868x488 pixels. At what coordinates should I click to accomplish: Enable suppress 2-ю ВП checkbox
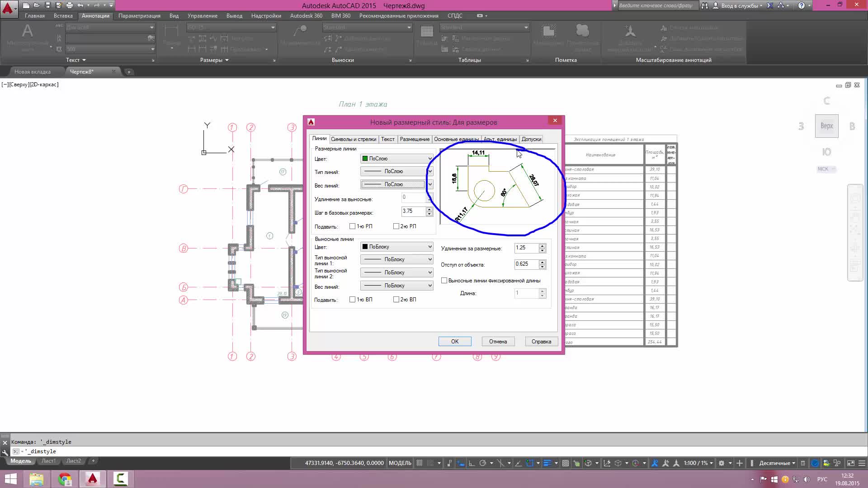[x=396, y=300]
